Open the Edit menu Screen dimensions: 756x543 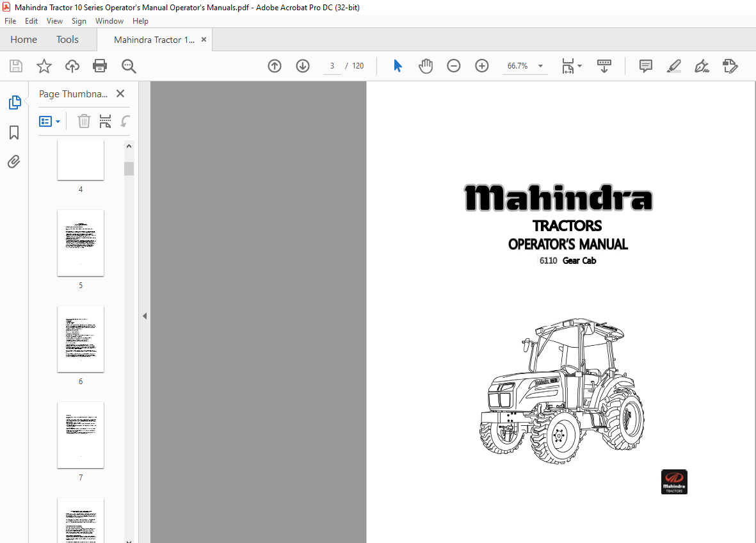pos(31,21)
